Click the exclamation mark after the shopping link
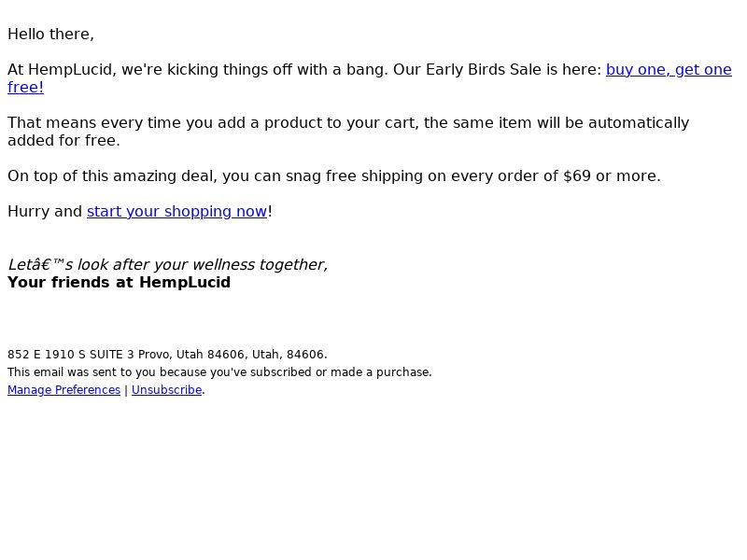Image resolution: width=747 pixels, height=560 pixels. 270,211
